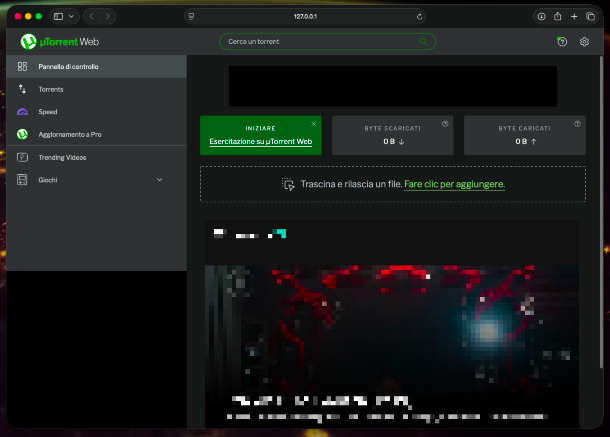610x437 pixels.
Task: Open the Torrents section
Action: tap(96, 89)
